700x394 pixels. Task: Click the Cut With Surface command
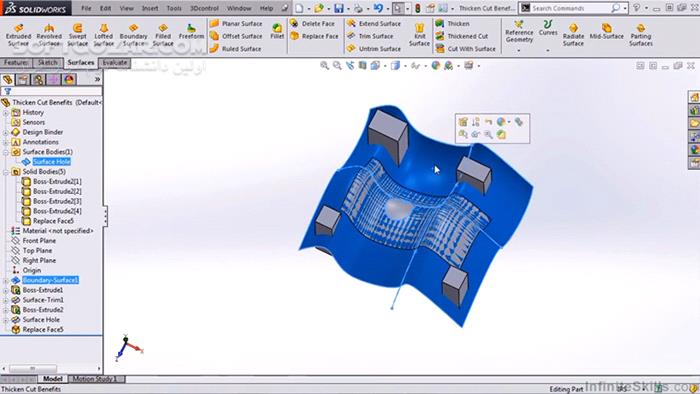[x=466, y=48]
